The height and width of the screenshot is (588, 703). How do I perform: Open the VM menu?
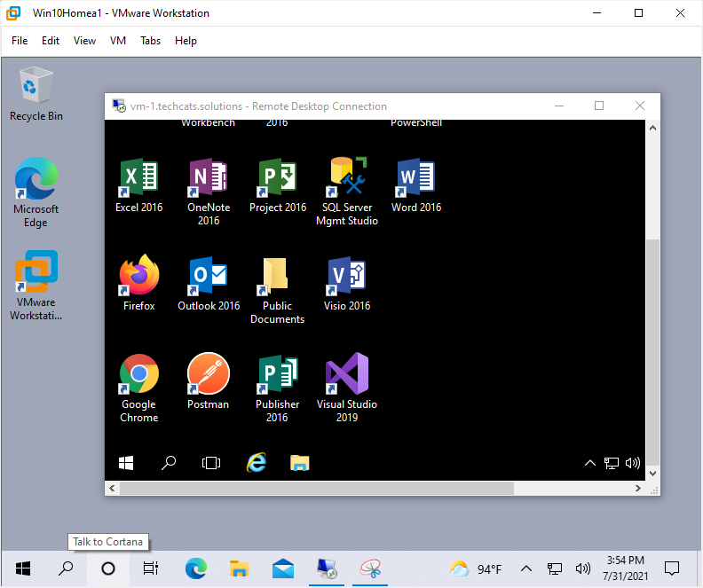[x=118, y=41]
